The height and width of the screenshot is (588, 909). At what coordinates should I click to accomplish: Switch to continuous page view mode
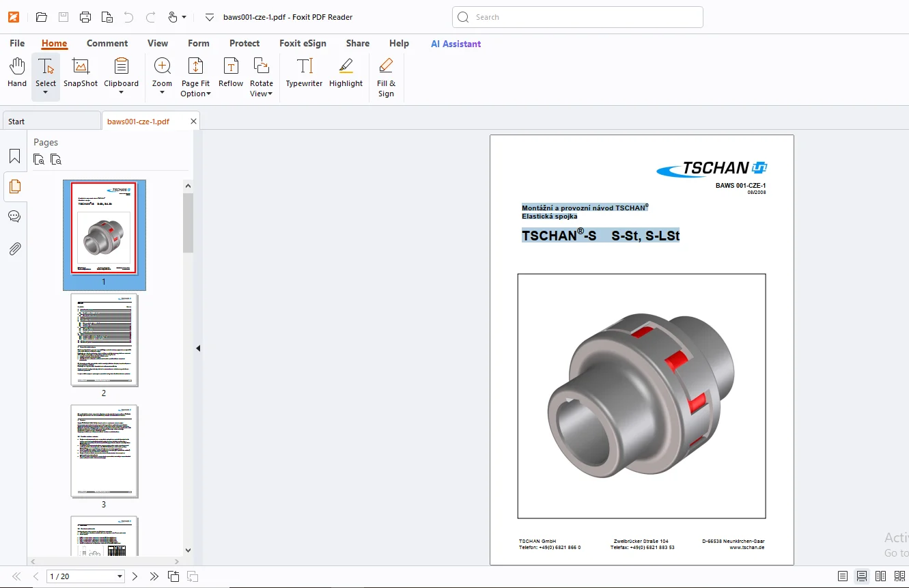(862, 576)
